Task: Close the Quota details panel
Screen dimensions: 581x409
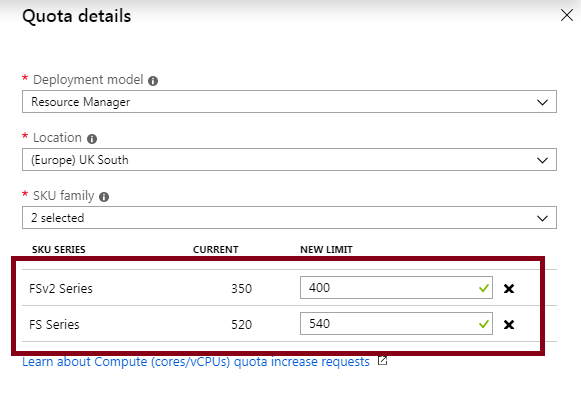Action: tap(567, 15)
